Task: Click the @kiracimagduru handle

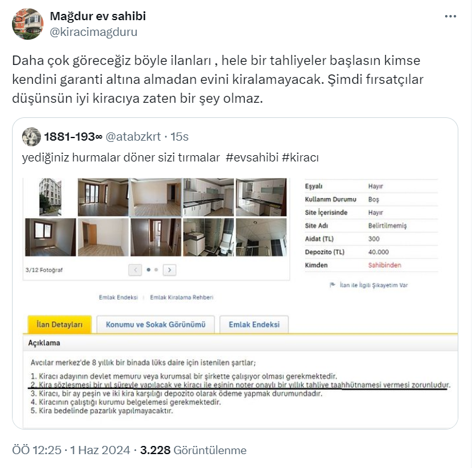Action: (93, 32)
